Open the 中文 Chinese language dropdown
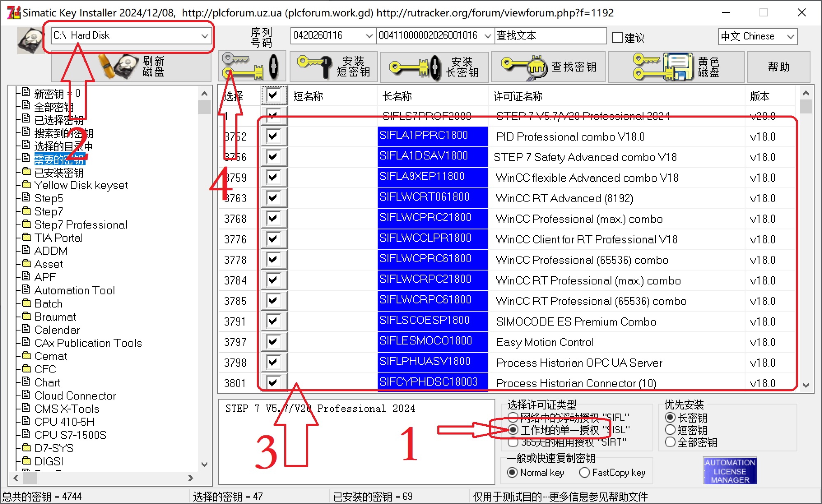Viewport: 822px width, 504px height. 790,37
